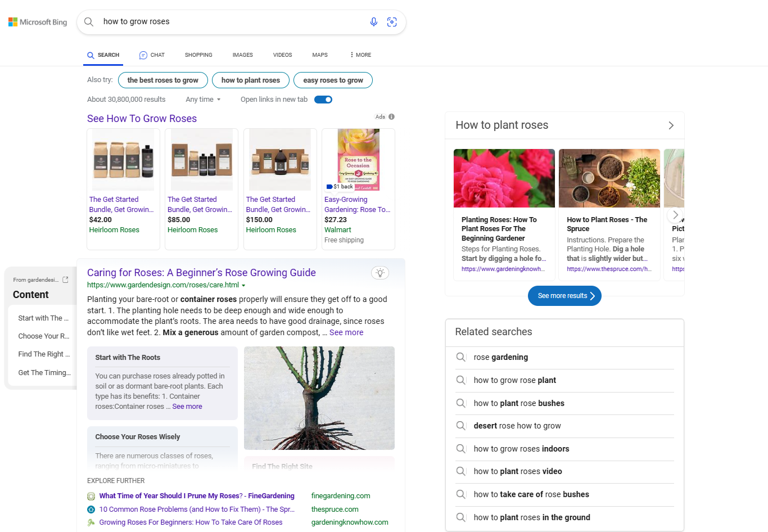Click 'how to plant roses' suggestion chip
Viewport: 768px width, 532px height.
(x=251, y=80)
